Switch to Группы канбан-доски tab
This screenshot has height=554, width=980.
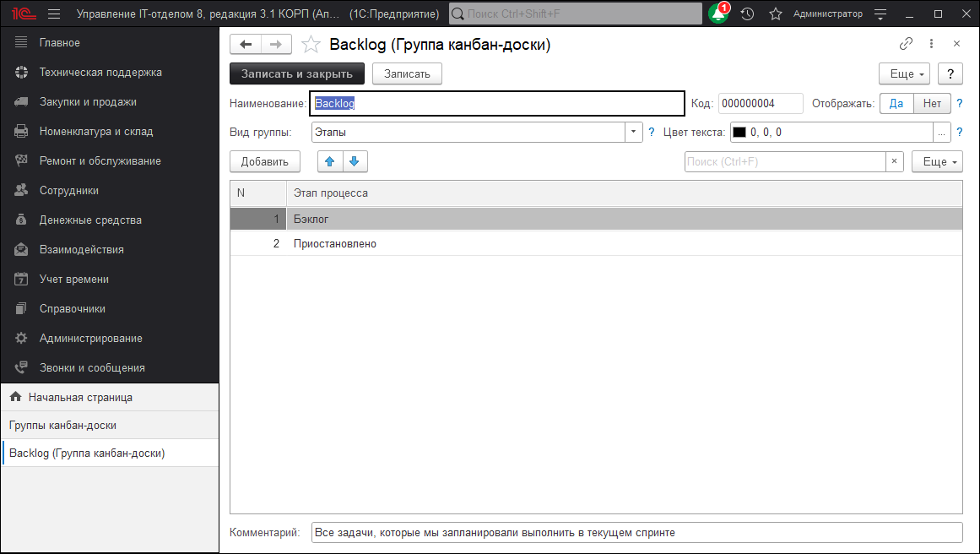(x=62, y=426)
